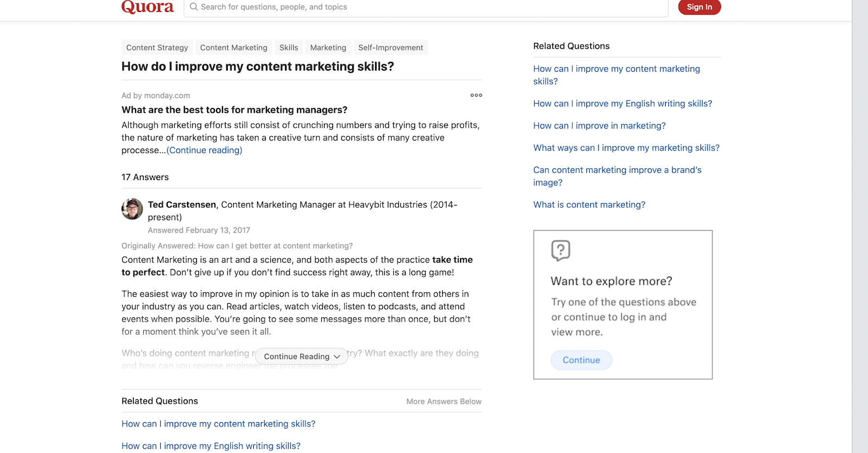Click the Quora logo
868x453 pixels.
[148, 7]
